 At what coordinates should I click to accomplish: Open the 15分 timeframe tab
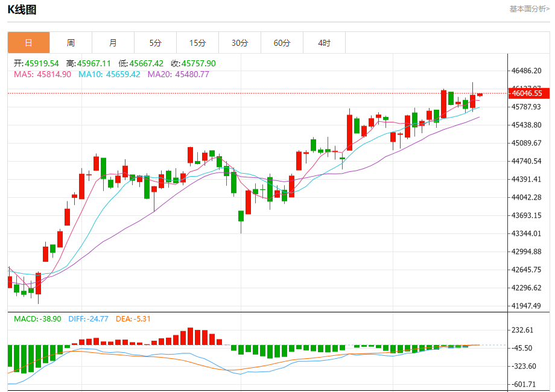coord(197,43)
